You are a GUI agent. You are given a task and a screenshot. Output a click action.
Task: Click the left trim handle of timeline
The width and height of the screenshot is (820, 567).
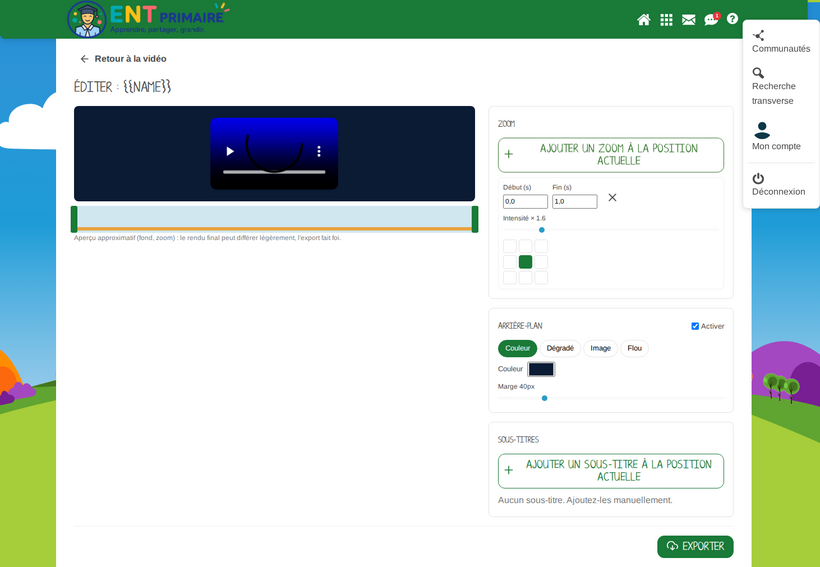(x=74, y=219)
